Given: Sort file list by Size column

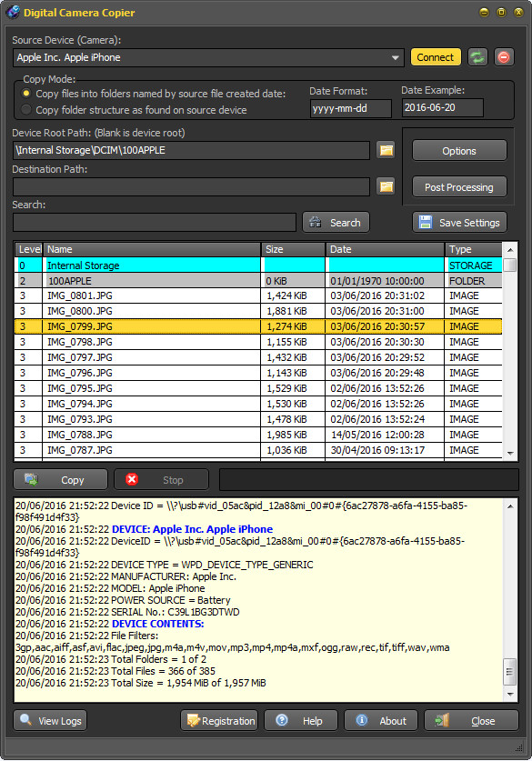Looking at the screenshot, I should tap(293, 249).
